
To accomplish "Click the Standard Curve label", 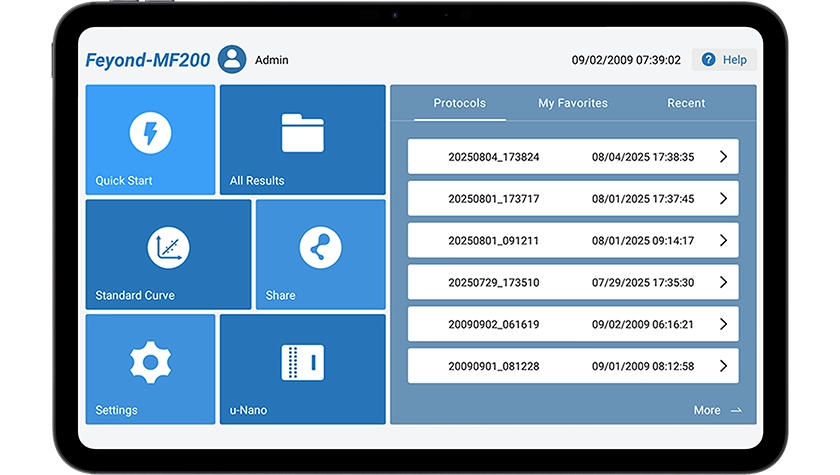I will point(135,295).
